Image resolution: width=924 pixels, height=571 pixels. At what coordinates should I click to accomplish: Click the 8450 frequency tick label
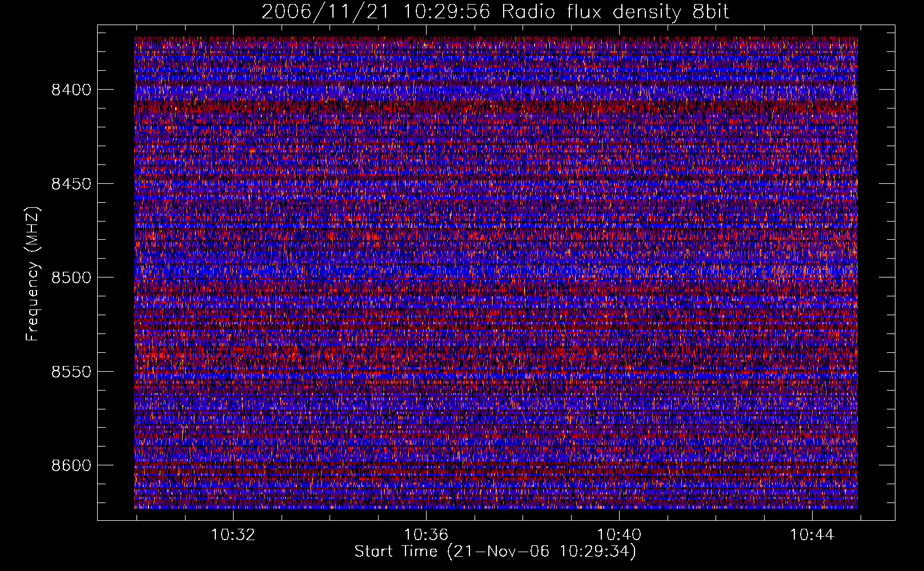[71, 184]
